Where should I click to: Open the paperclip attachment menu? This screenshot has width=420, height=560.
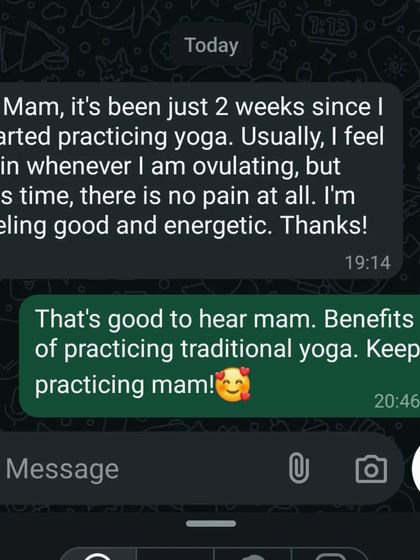point(299,468)
